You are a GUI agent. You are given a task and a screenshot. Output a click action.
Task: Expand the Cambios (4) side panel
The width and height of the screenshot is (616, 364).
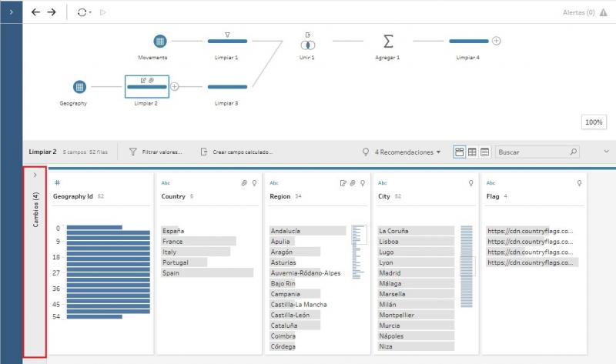pyautogui.click(x=35, y=175)
